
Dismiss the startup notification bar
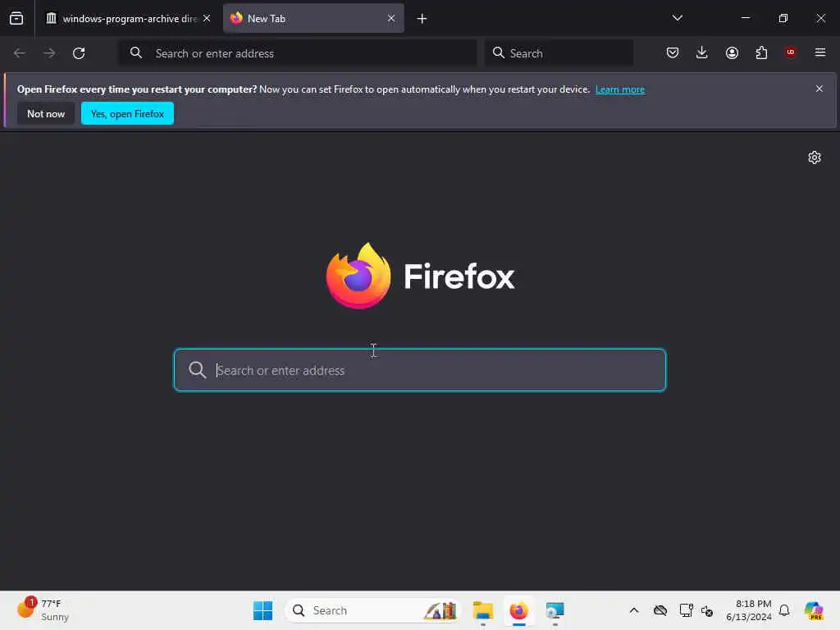coord(819,89)
